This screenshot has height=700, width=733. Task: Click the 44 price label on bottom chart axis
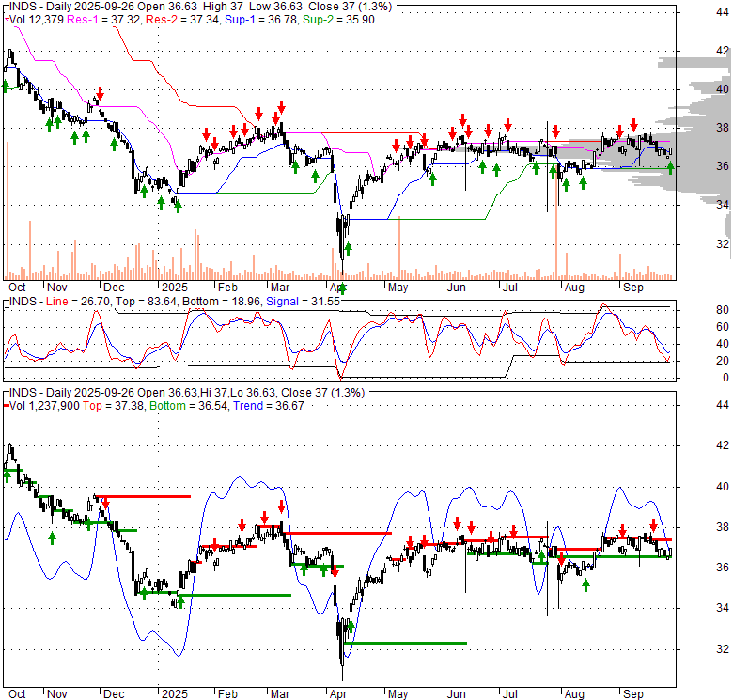(x=723, y=405)
